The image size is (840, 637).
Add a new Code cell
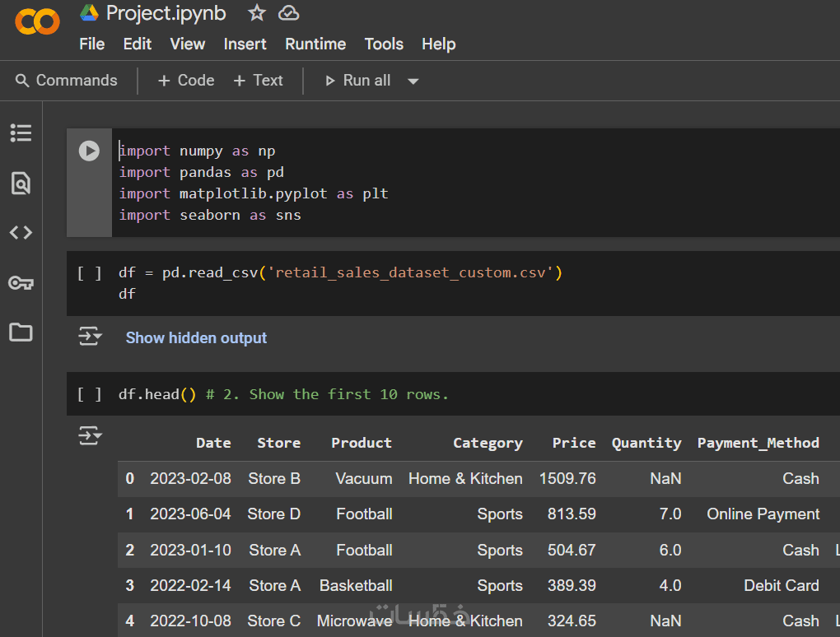pyautogui.click(x=186, y=81)
